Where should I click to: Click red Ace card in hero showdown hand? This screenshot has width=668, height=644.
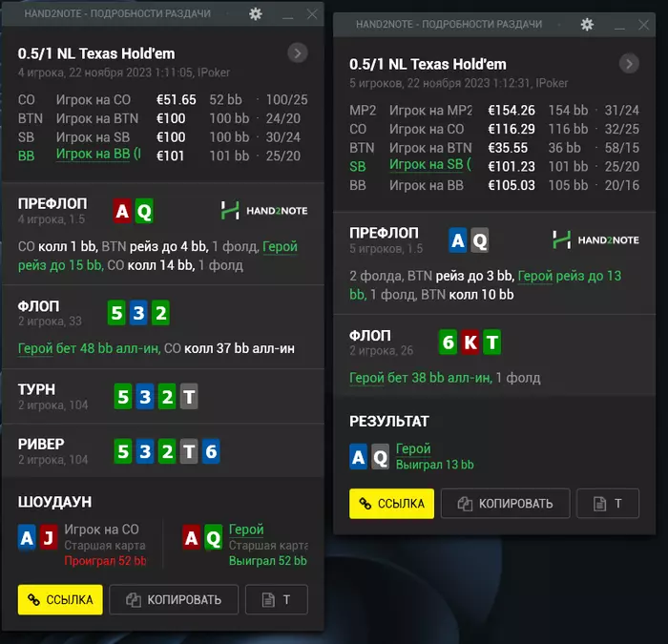pos(191,537)
